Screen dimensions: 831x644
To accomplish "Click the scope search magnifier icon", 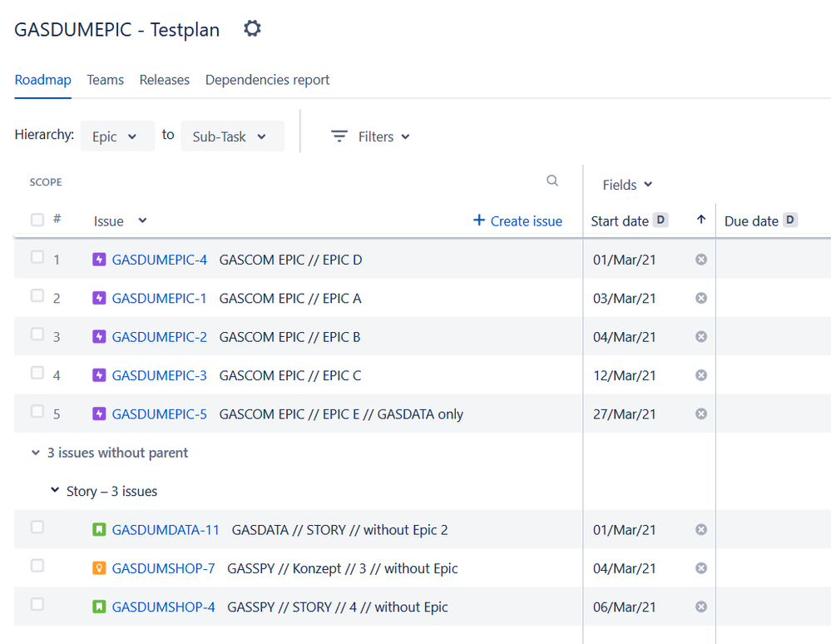I will coord(552,181).
